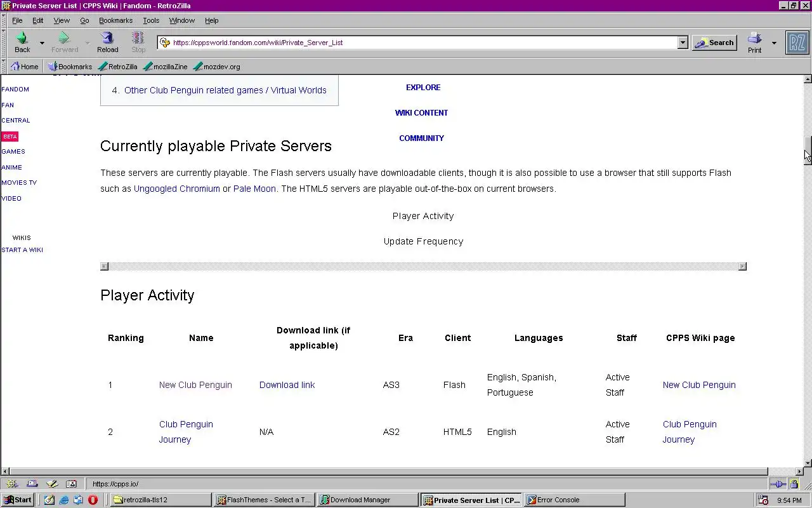This screenshot has height=508, width=812.
Task: Open the URL bar history dropdown
Action: pos(683,43)
